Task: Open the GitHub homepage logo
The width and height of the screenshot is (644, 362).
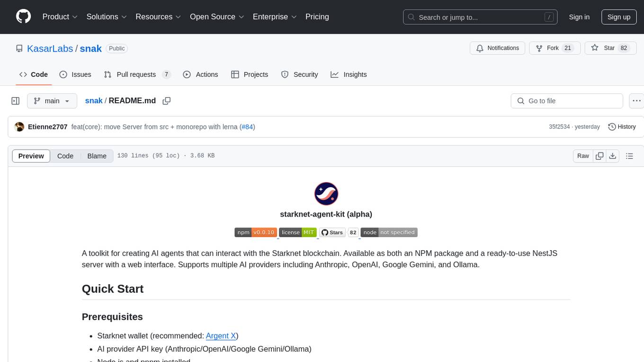Action: [23, 17]
